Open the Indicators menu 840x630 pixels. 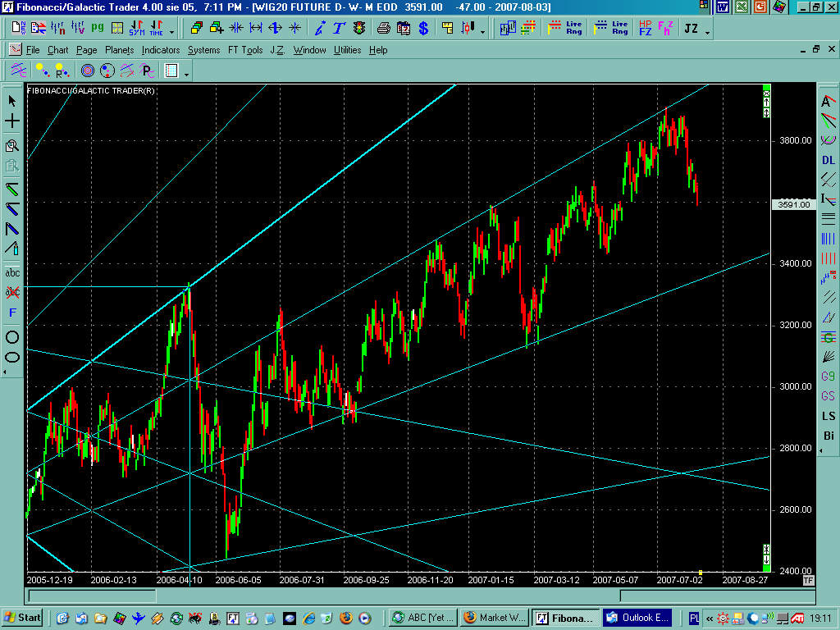[x=161, y=50]
